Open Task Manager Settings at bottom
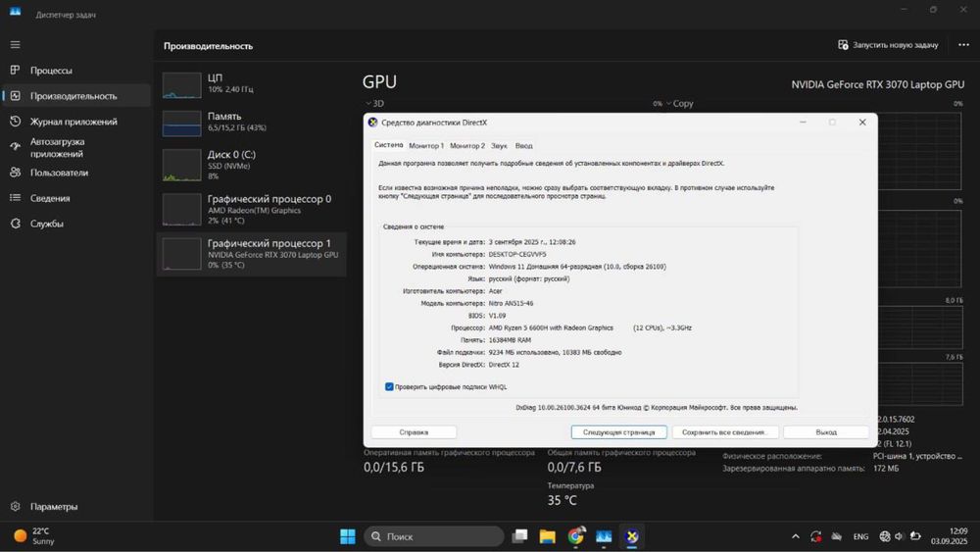The image size is (980, 552). 76,506
